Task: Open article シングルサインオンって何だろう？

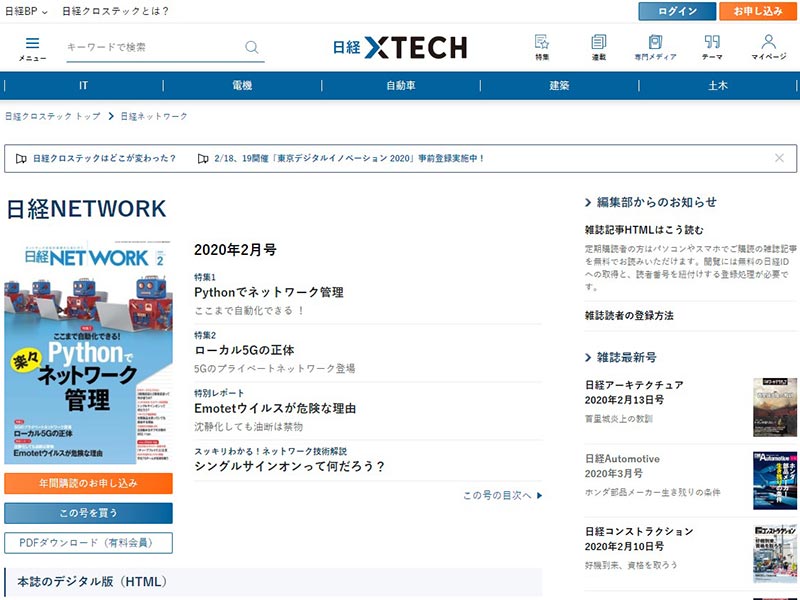Action: click(x=289, y=466)
